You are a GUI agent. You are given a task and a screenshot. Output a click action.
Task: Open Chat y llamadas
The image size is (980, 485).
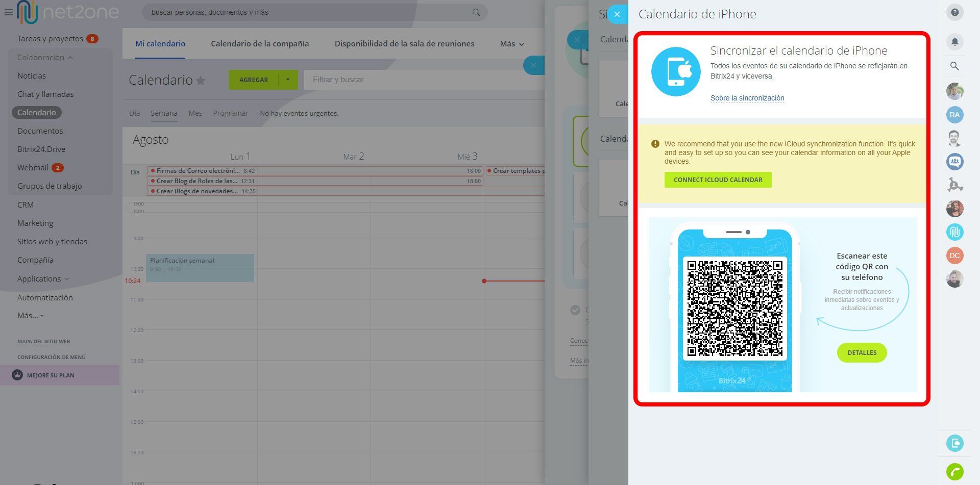45,94
